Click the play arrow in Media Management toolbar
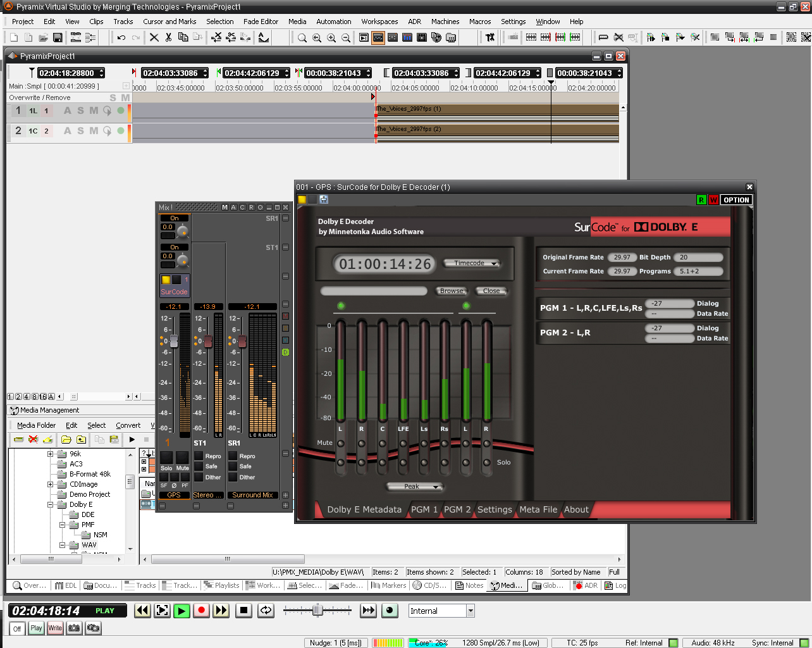Viewport: 812px width, 648px height. pyautogui.click(x=132, y=439)
